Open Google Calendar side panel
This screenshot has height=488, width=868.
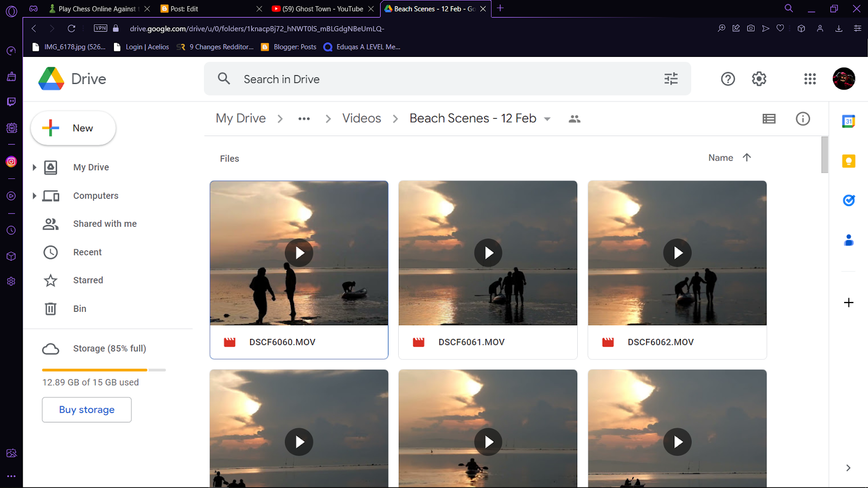(848, 121)
